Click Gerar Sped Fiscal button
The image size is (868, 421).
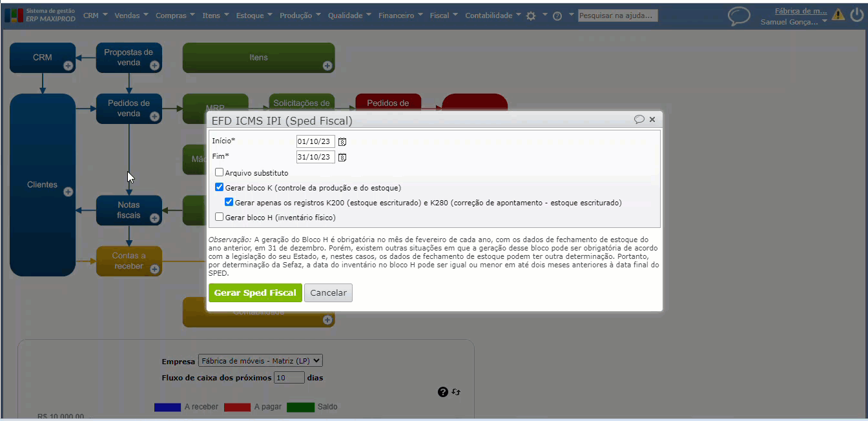(x=255, y=293)
